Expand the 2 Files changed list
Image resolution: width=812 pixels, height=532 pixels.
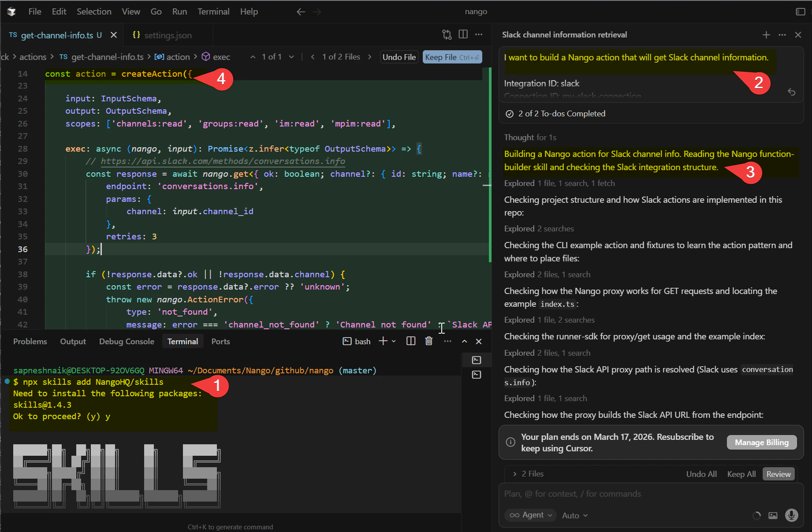coord(528,474)
